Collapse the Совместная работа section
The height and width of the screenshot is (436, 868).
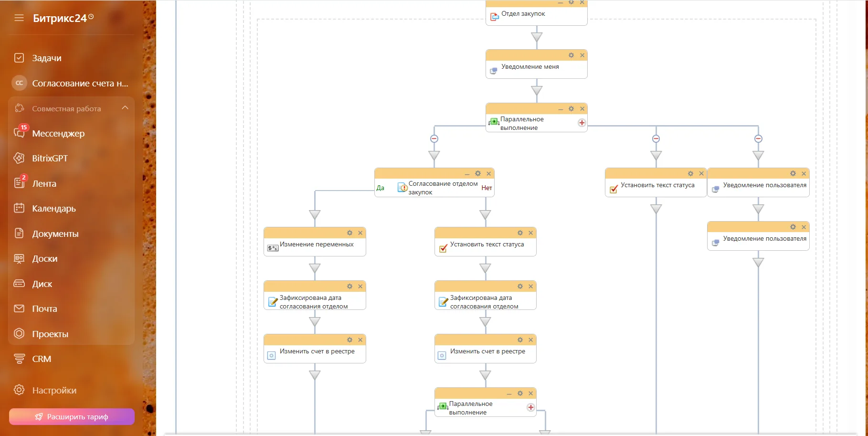[125, 108]
